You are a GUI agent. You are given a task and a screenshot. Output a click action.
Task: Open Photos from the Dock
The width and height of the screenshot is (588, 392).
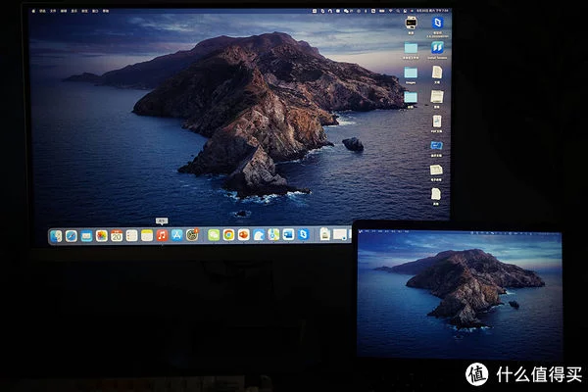click(101, 236)
